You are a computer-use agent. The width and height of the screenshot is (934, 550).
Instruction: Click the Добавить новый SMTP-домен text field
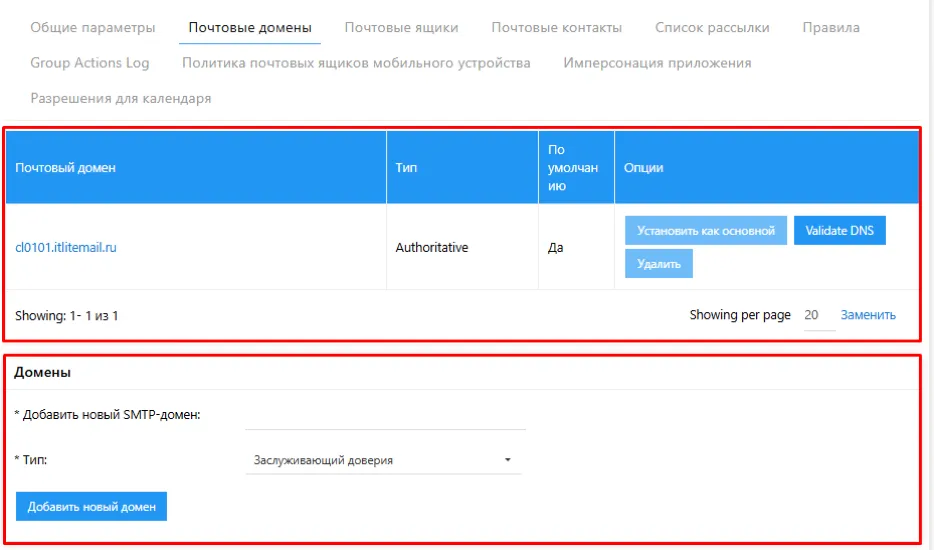click(x=385, y=415)
